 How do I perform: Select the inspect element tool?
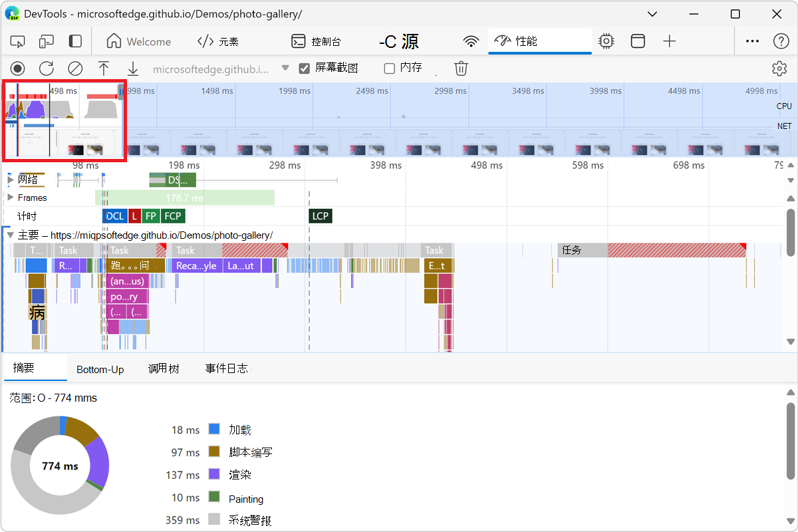click(18, 41)
